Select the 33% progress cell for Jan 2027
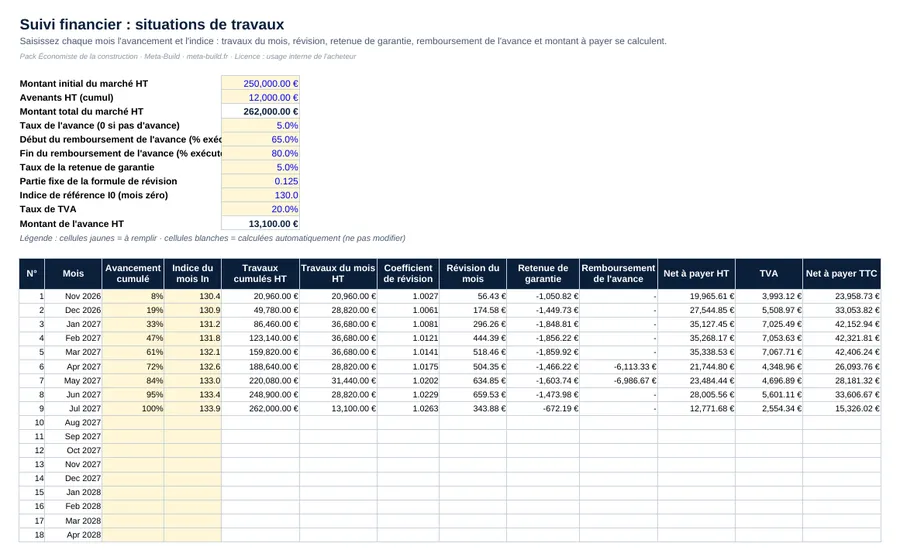The height and width of the screenshot is (557, 900). (133, 324)
